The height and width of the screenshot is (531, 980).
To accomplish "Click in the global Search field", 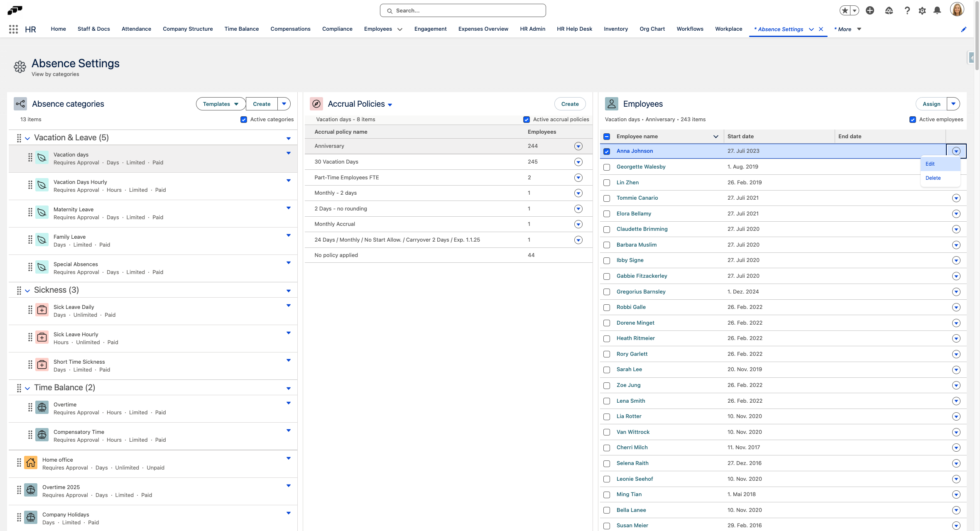I will pyautogui.click(x=463, y=11).
